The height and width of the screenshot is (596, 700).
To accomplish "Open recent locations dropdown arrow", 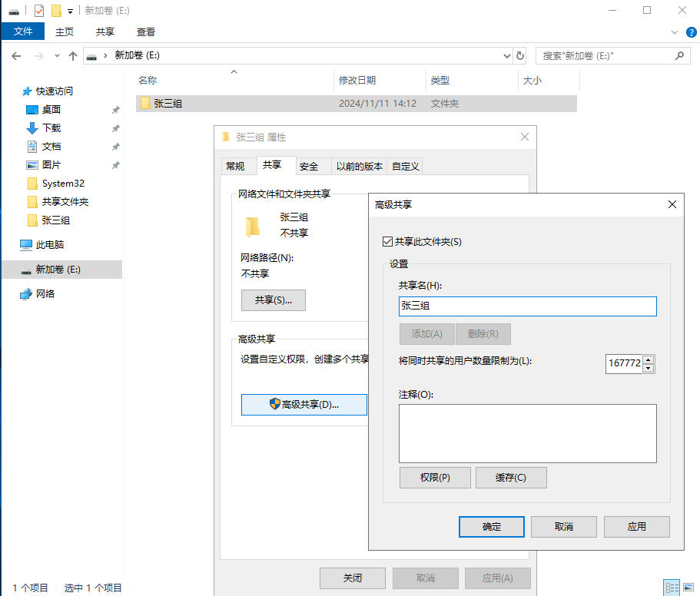I will tap(57, 56).
